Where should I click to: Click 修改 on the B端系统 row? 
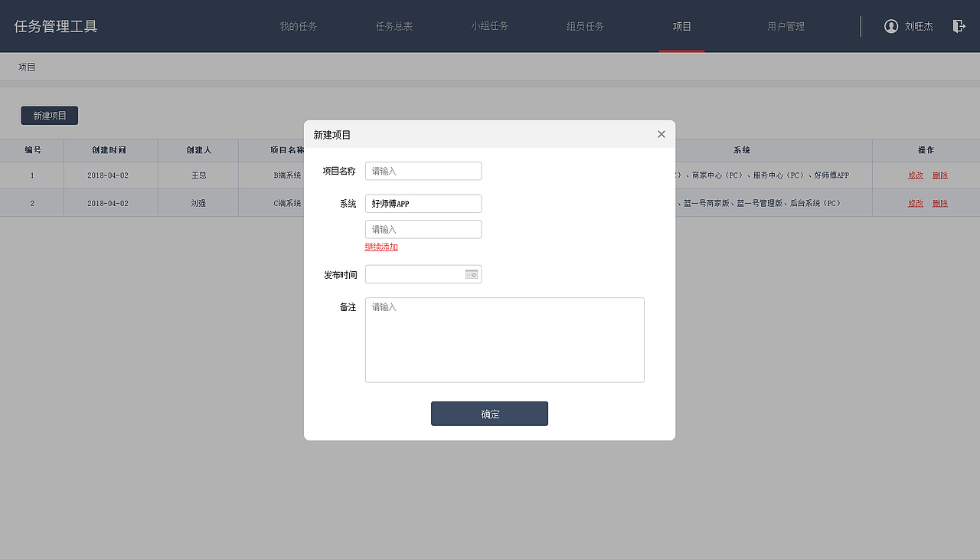click(x=916, y=175)
